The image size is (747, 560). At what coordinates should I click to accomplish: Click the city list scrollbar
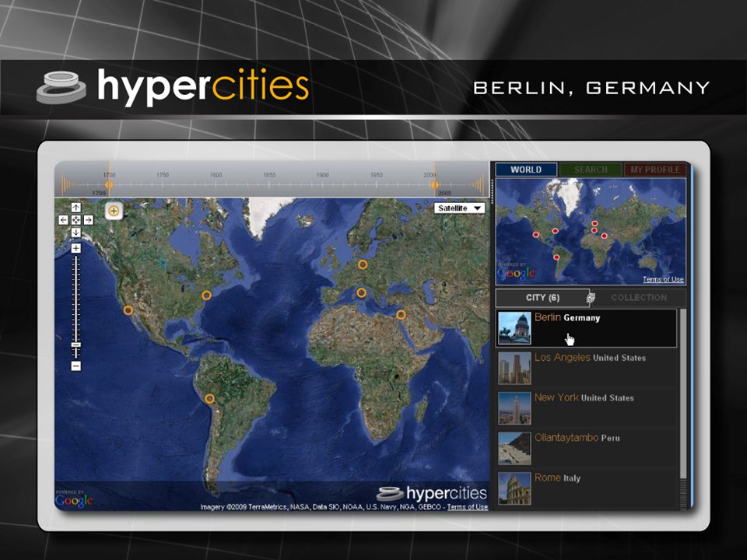point(683,394)
